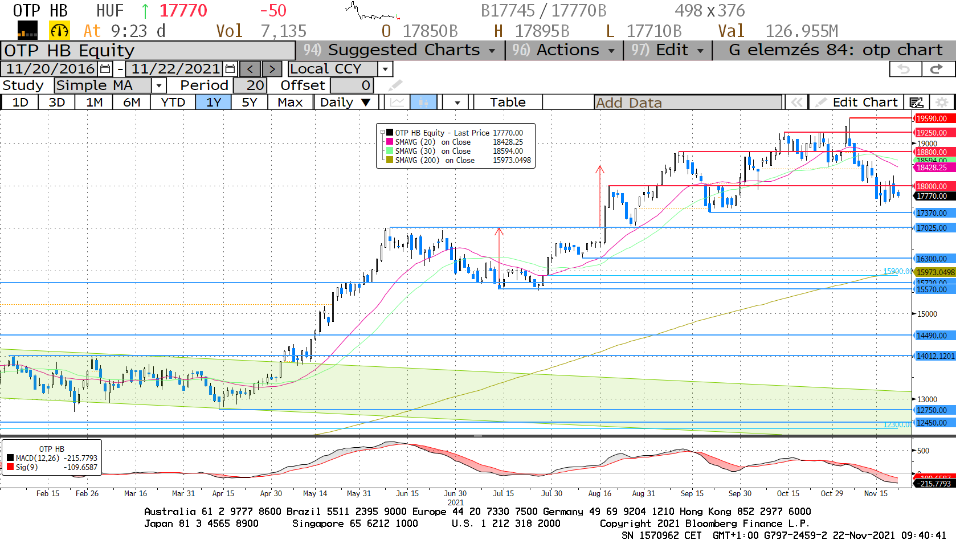Click the black Last Price legend swatch

tap(390, 132)
